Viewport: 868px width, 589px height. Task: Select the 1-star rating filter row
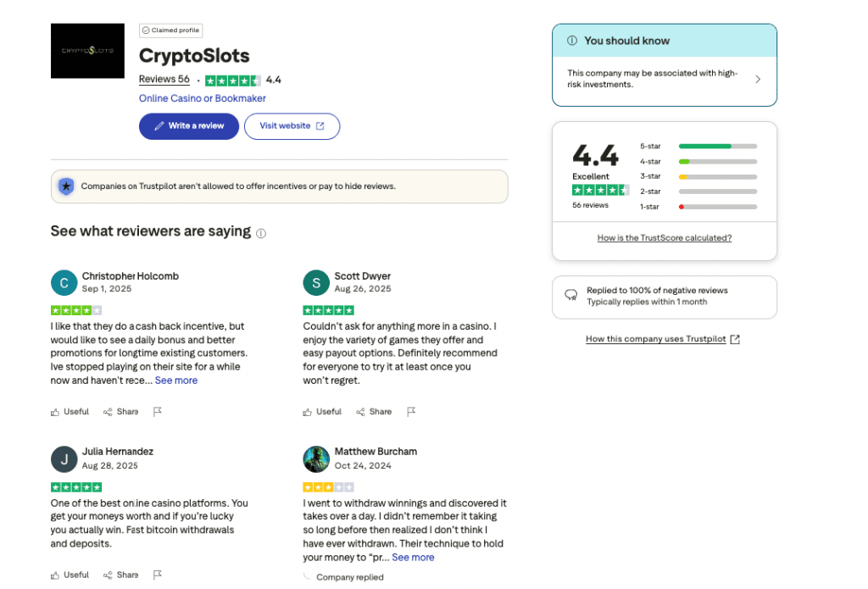click(x=717, y=207)
